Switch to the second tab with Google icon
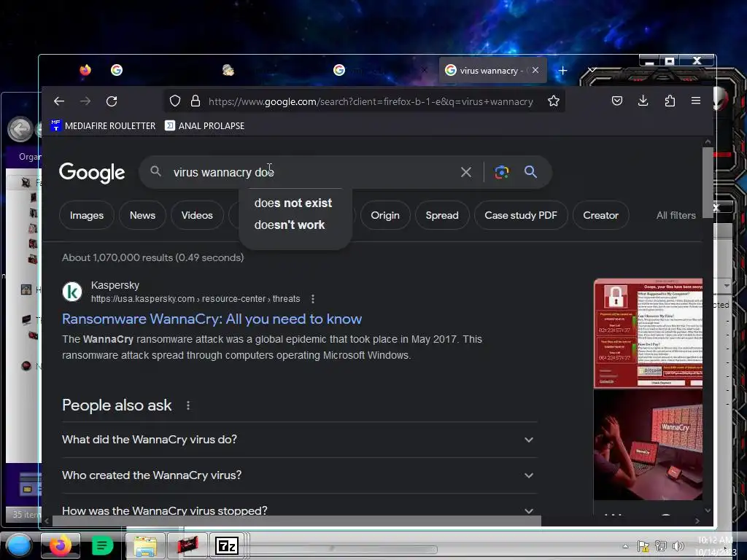The height and width of the screenshot is (560, 747). click(x=117, y=70)
